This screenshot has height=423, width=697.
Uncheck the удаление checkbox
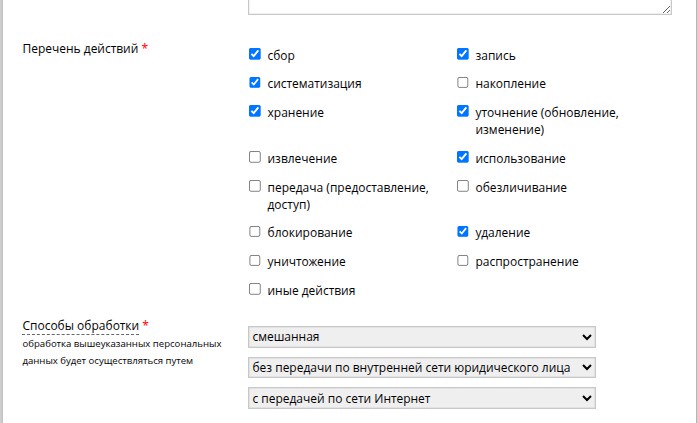(463, 231)
